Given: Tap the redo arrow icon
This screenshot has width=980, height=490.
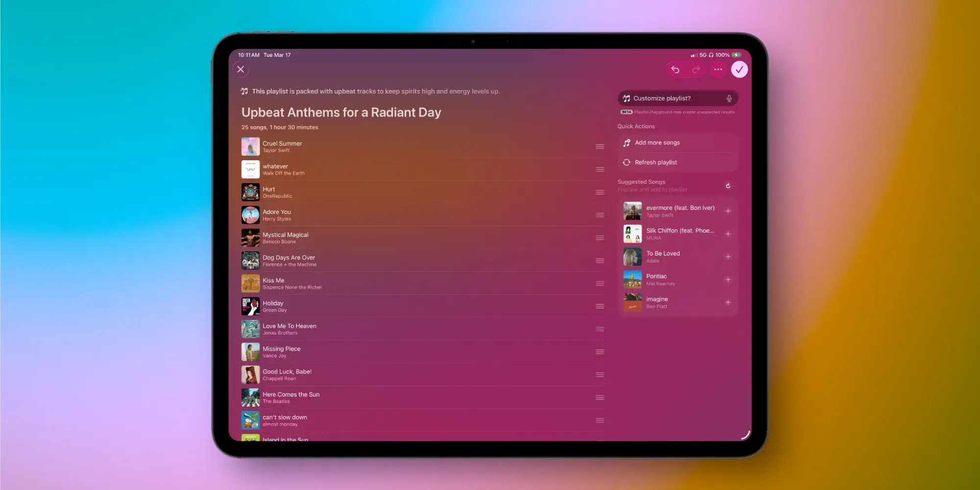Looking at the screenshot, I should [x=695, y=70].
